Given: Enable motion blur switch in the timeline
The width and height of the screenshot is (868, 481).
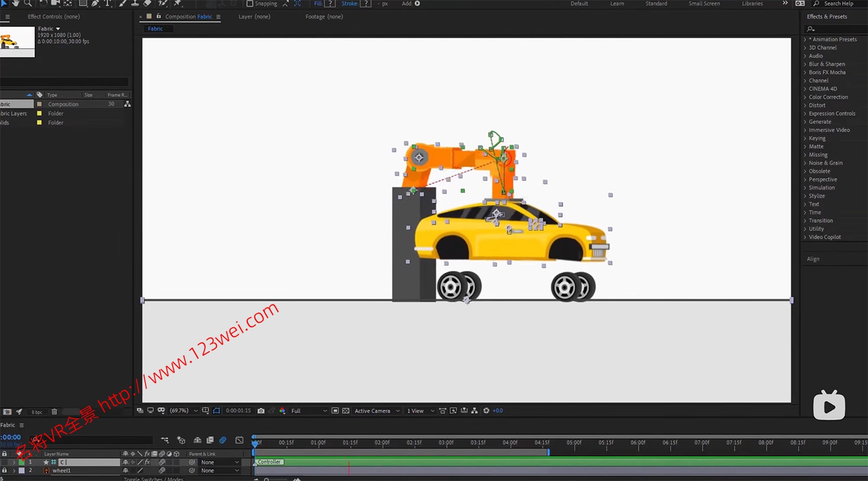Looking at the screenshot, I should (223, 441).
